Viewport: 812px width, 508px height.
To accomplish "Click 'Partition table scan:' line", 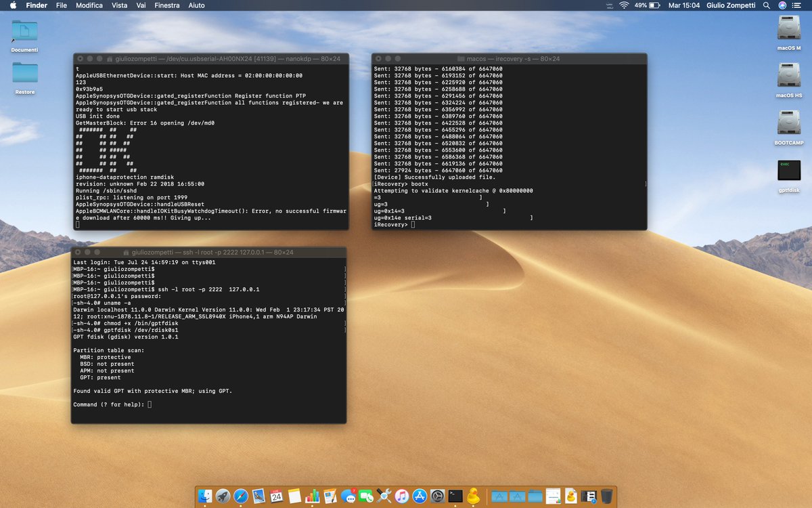I will [108, 350].
